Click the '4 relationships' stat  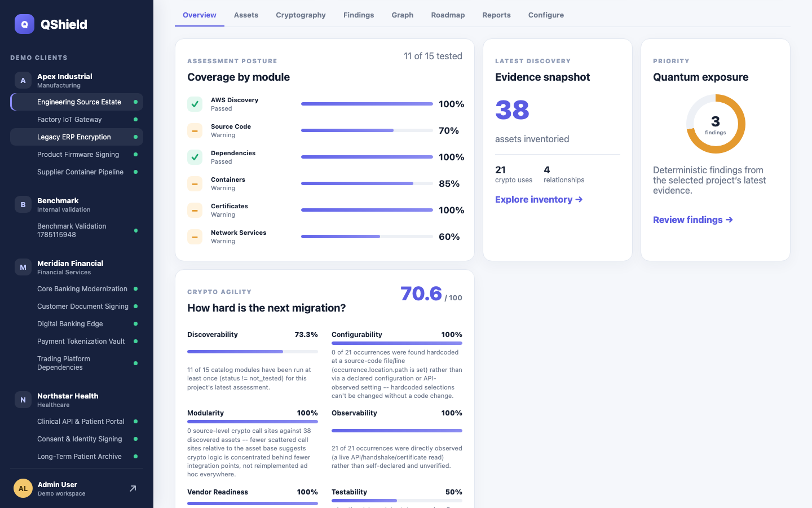tap(564, 174)
